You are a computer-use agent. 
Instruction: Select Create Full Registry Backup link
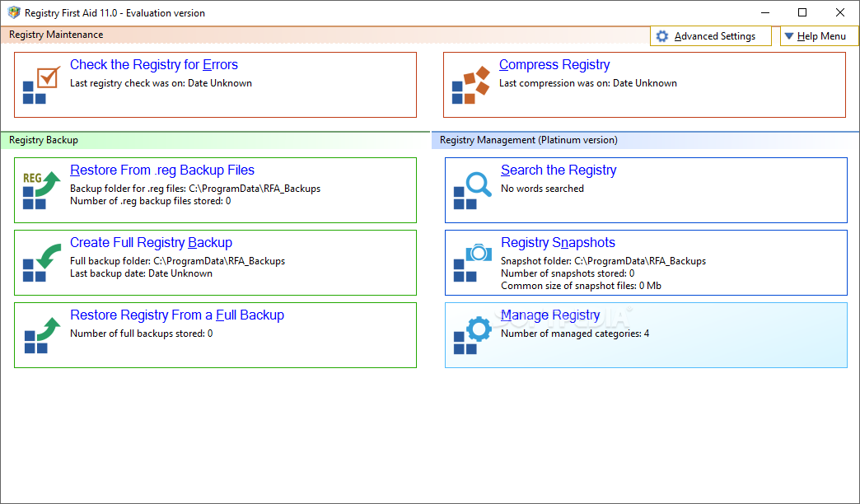pos(151,242)
